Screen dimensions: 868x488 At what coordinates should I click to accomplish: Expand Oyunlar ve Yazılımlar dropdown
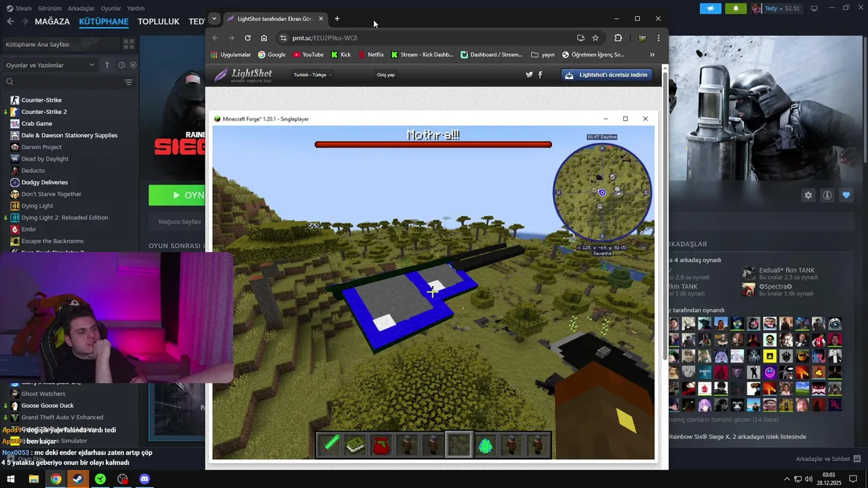click(x=50, y=65)
